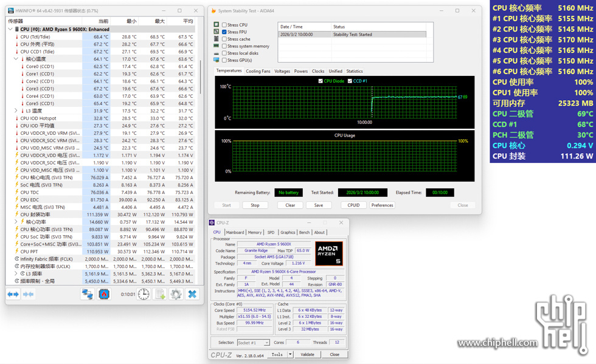Open HWiNFO sensor settings gear icon
Screen dimensions: 596x364
coord(176,294)
